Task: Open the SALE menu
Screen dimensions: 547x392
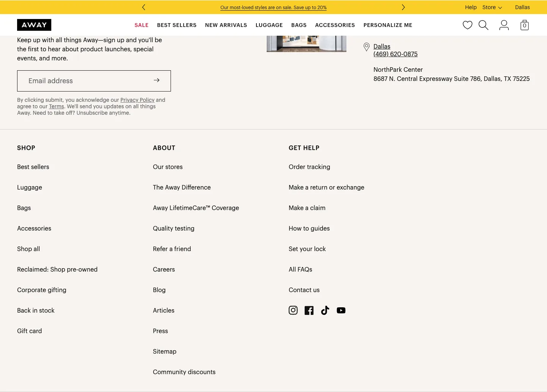Action: click(141, 25)
